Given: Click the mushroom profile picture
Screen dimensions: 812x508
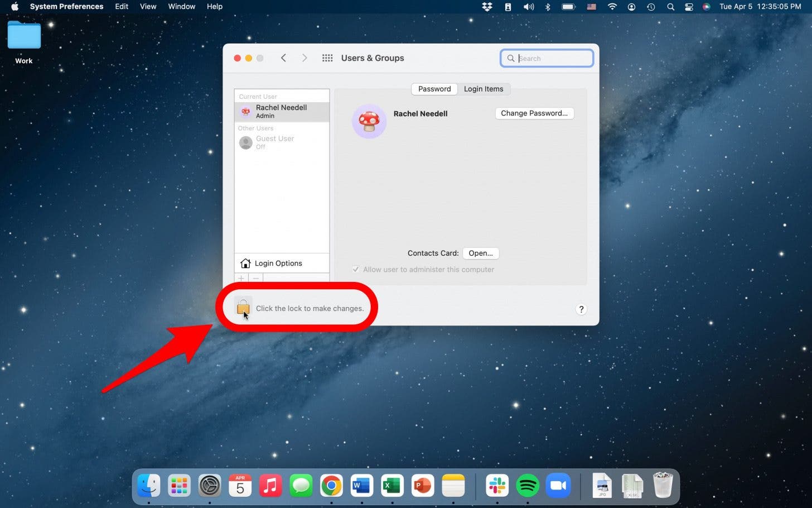Looking at the screenshot, I should [x=369, y=121].
